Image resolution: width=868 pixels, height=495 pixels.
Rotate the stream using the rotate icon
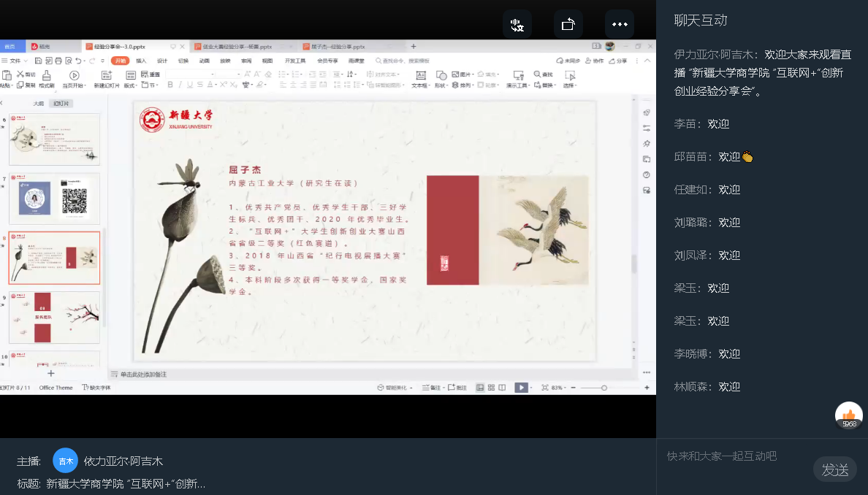point(568,24)
